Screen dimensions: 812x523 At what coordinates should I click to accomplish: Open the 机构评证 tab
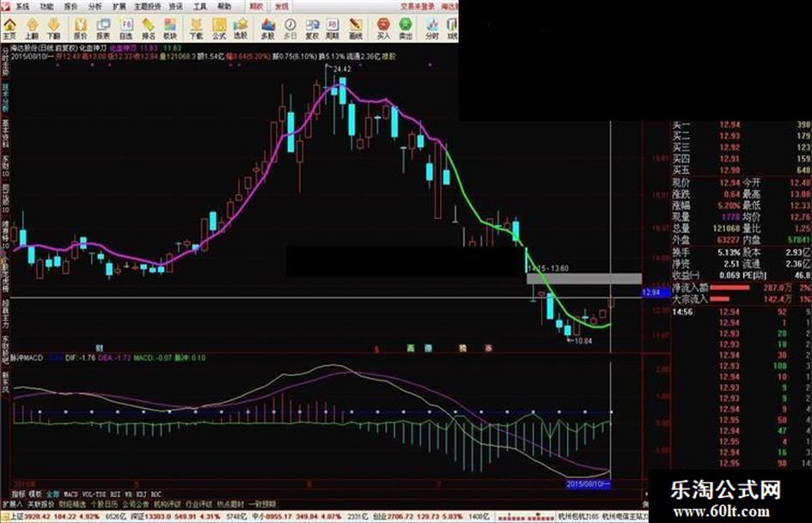(x=168, y=504)
